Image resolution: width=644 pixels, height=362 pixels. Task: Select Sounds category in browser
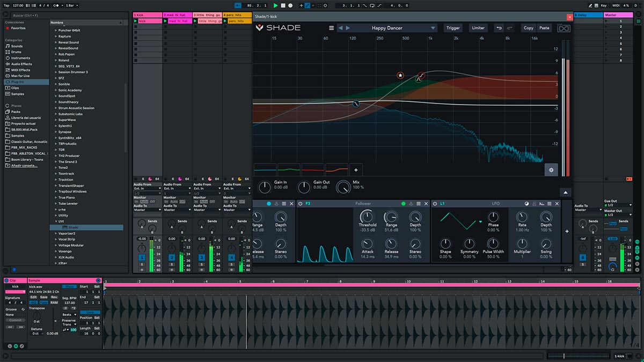tap(17, 46)
